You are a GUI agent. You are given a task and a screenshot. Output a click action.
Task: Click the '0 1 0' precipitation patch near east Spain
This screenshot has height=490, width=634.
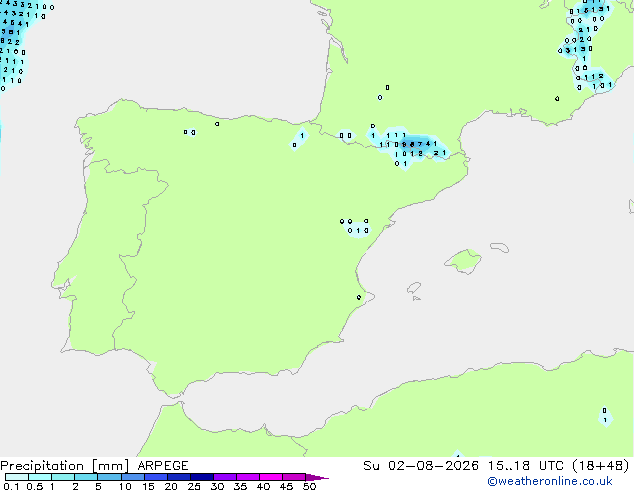click(358, 230)
